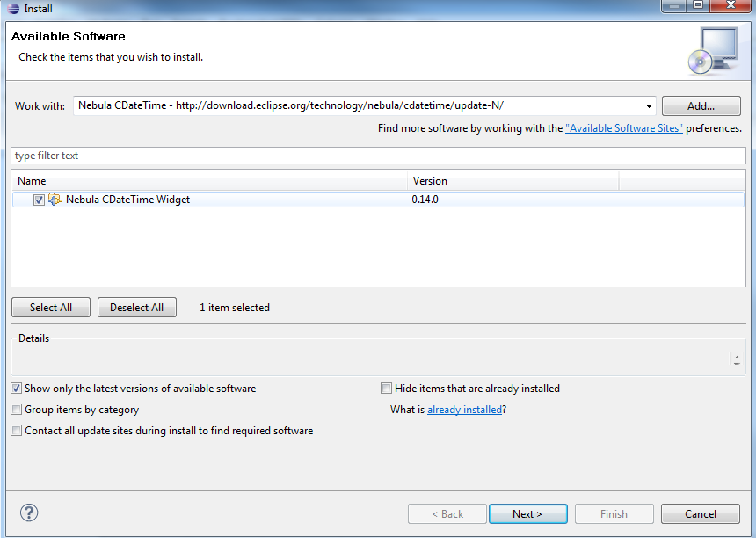The image size is (756, 538).
Task: Open the Work with dropdown arrow
Action: click(x=649, y=106)
